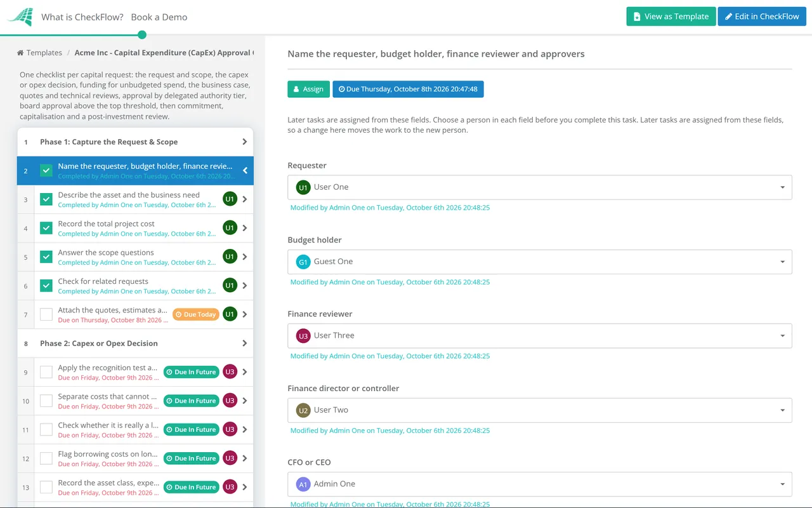The image size is (812, 508).
Task: Click U1 avatar on 'Record the total project cost' row
Action: [x=230, y=228]
